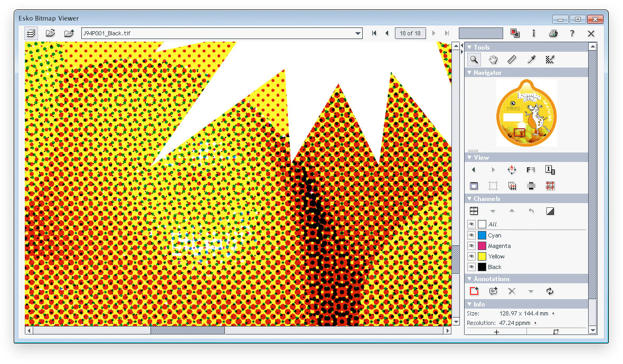
Task: Select the Hand pan tool
Action: [493, 60]
